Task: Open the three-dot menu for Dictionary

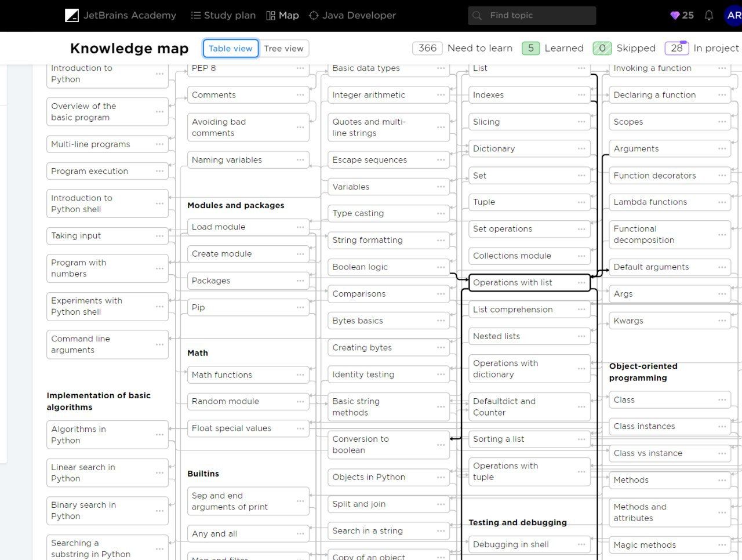Action: [581, 149]
